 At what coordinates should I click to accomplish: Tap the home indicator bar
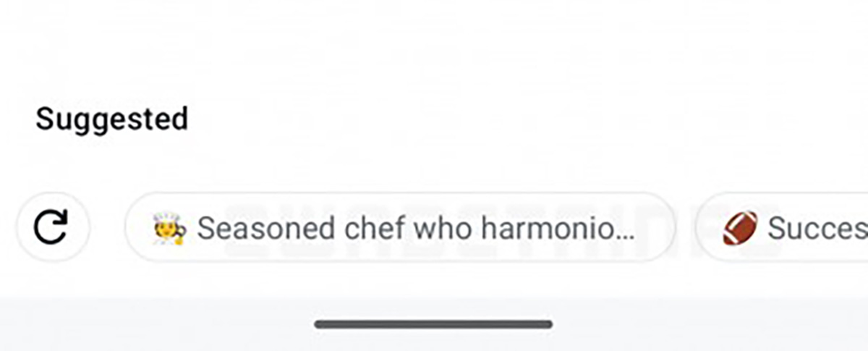[x=433, y=324]
